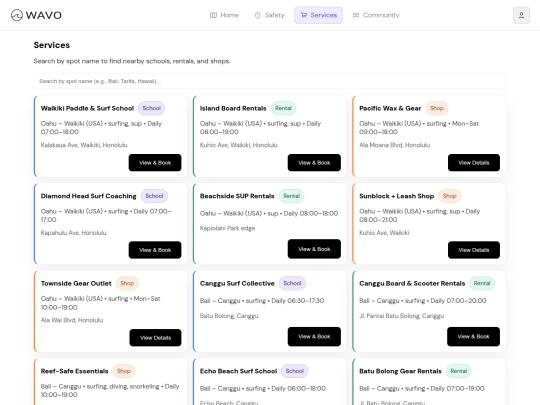Focus the search by spot name field
Image resolution: width=540 pixels, height=405 pixels.
point(270,81)
